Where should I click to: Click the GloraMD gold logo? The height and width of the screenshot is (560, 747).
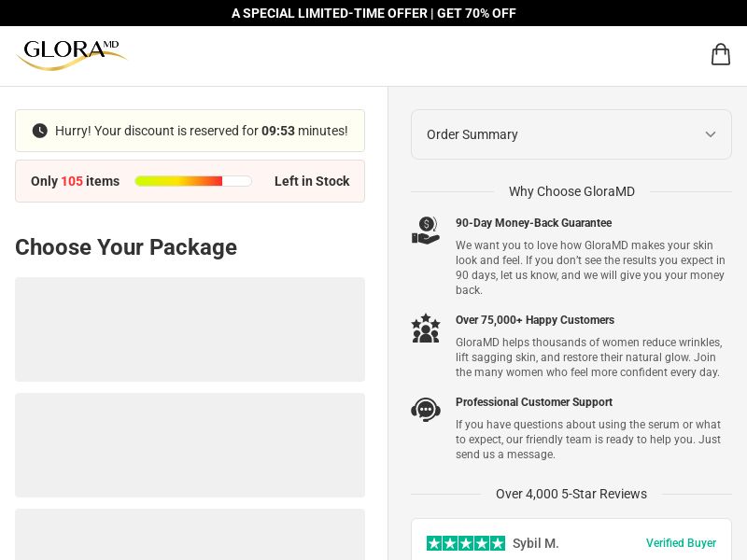71,55
